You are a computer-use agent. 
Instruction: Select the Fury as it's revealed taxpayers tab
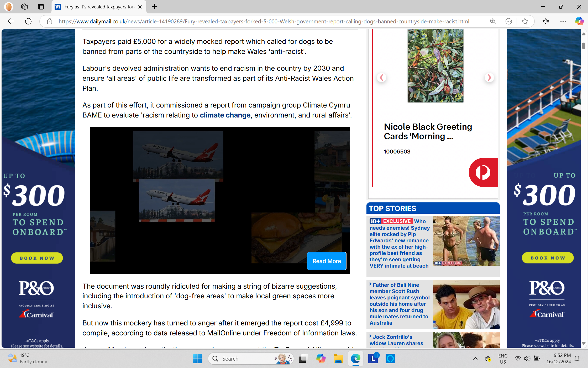point(99,7)
